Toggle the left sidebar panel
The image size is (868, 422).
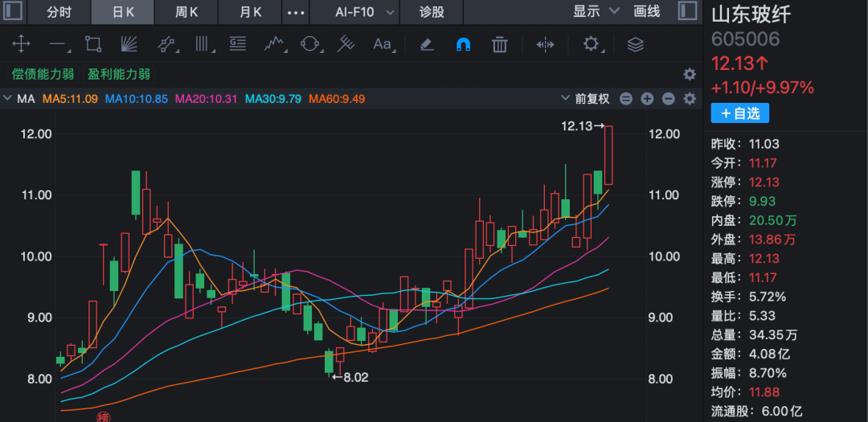click(13, 11)
